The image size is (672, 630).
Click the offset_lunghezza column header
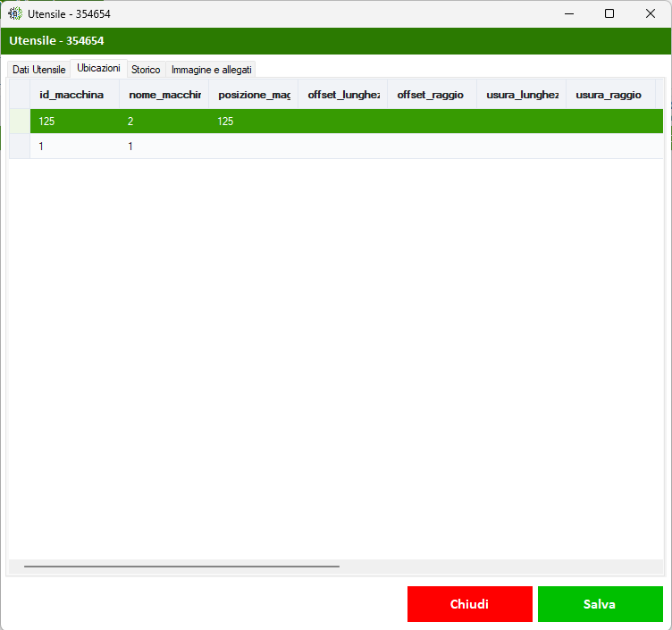point(343,95)
